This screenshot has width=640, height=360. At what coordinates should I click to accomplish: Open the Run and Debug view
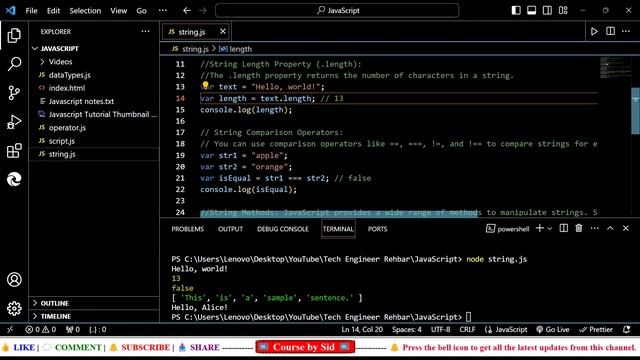click(14, 122)
